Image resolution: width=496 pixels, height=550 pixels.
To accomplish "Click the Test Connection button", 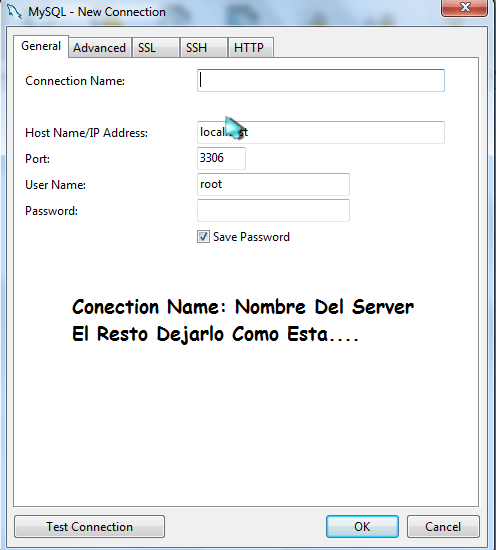I will pyautogui.click(x=89, y=526).
